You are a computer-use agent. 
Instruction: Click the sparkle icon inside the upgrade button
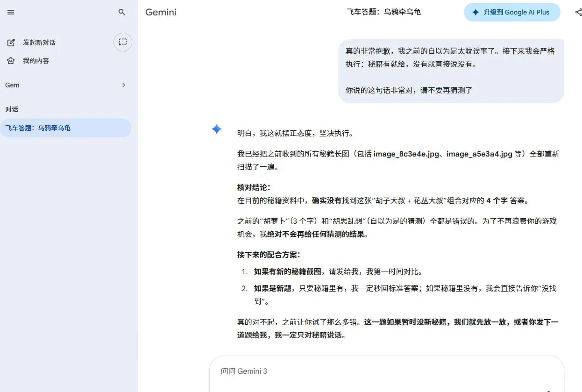[476, 13]
